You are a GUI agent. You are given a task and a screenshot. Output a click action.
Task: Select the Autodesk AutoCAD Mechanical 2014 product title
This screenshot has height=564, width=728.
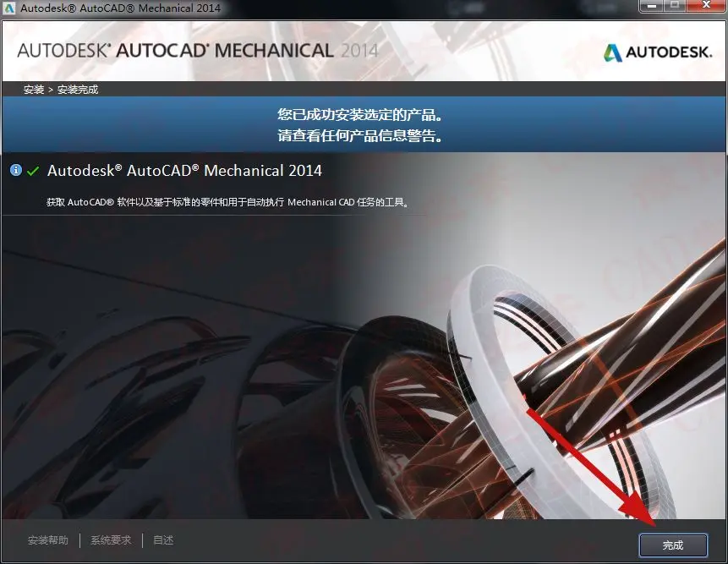click(184, 170)
